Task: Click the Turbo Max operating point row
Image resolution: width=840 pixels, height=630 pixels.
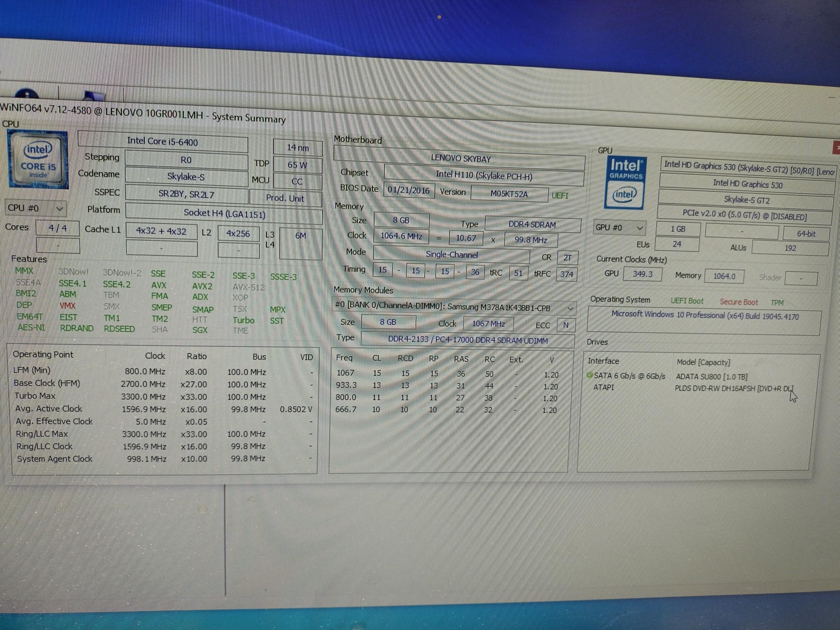Action: click(x=164, y=396)
